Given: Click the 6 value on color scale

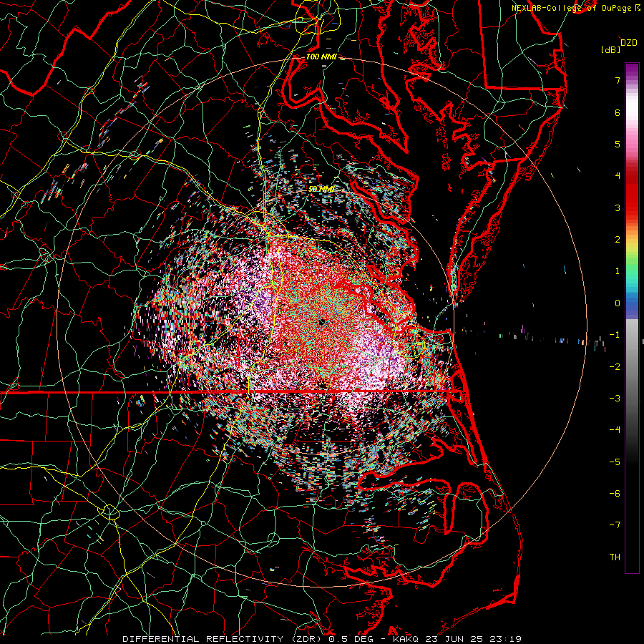Looking at the screenshot, I should (x=618, y=112).
